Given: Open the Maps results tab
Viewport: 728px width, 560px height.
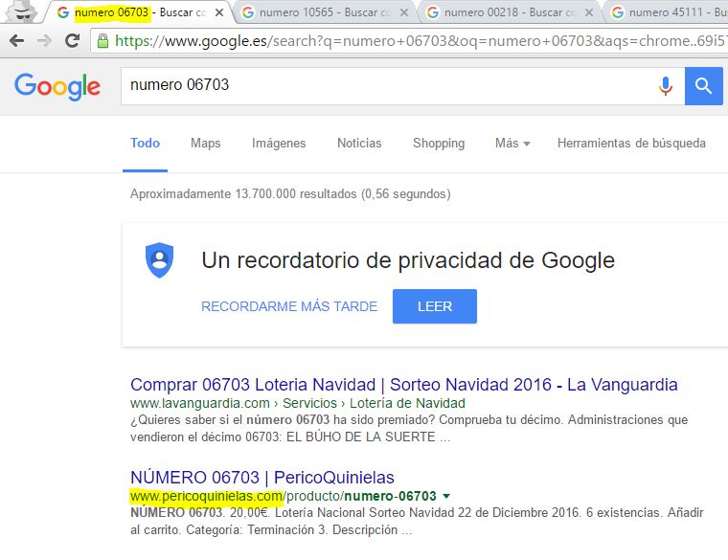Looking at the screenshot, I should (205, 144).
